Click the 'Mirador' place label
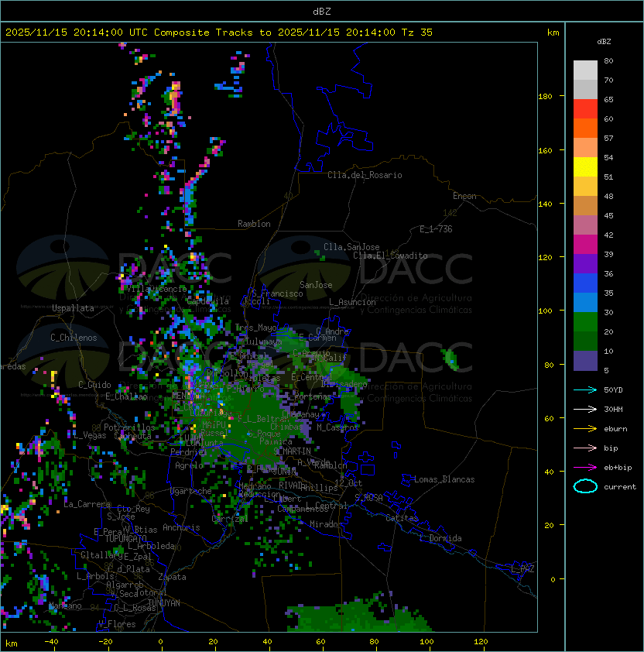The image size is (644, 652). point(327,524)
